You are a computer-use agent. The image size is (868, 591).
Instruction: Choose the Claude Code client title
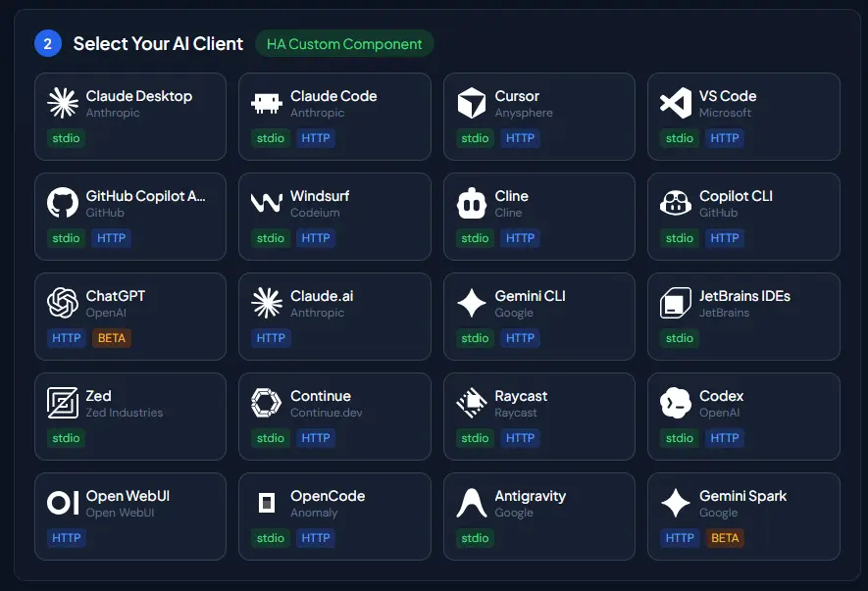click(333, 96)
